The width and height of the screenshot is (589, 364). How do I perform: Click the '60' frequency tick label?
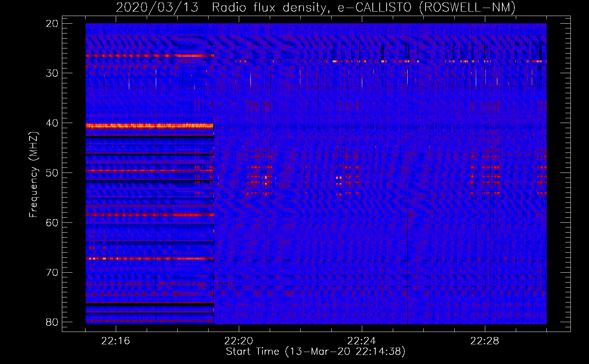click(52, 222)
